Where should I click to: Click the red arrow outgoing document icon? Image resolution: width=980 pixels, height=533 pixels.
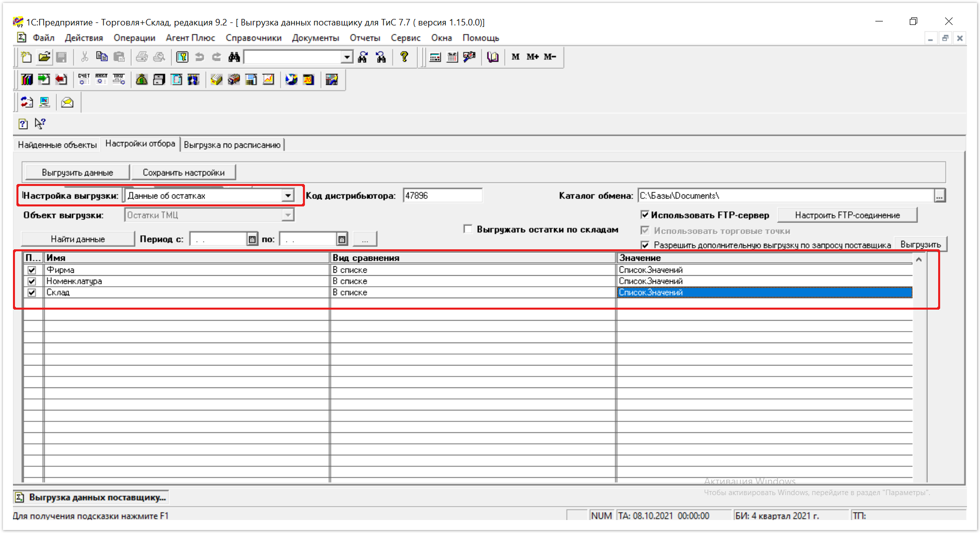coord(61,79)
